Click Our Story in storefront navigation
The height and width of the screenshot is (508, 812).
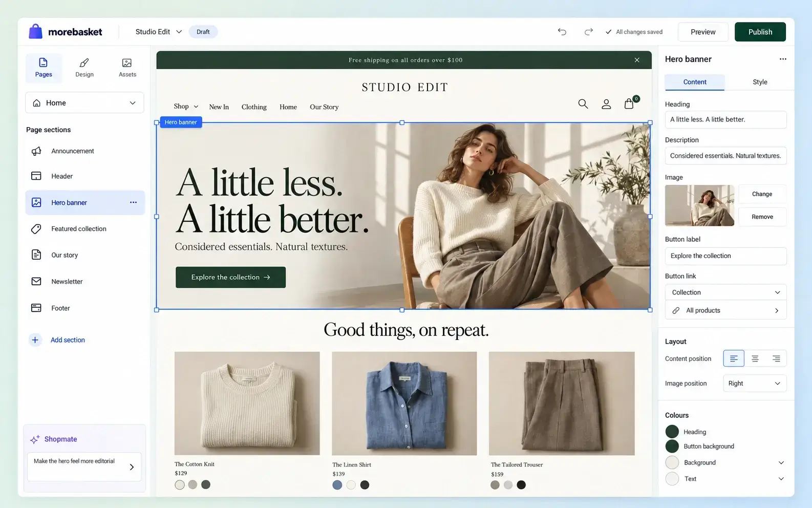324,107
